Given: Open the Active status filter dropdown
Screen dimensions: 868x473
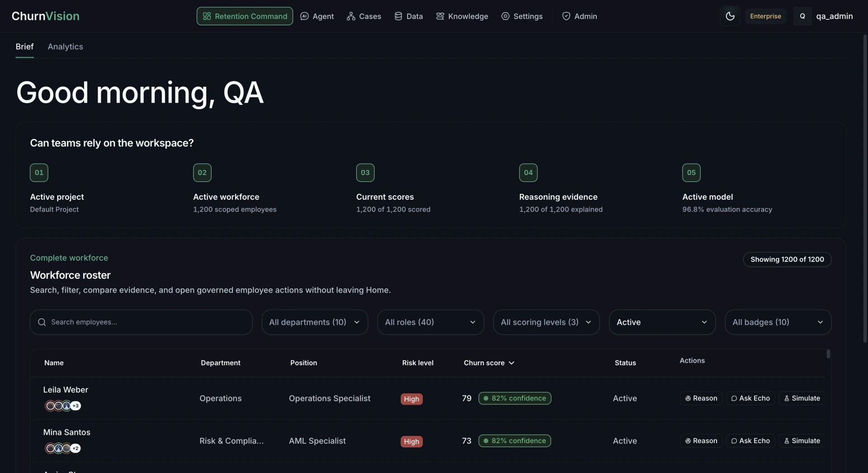Looking at the screenshot, I should (x=662, y=322).
